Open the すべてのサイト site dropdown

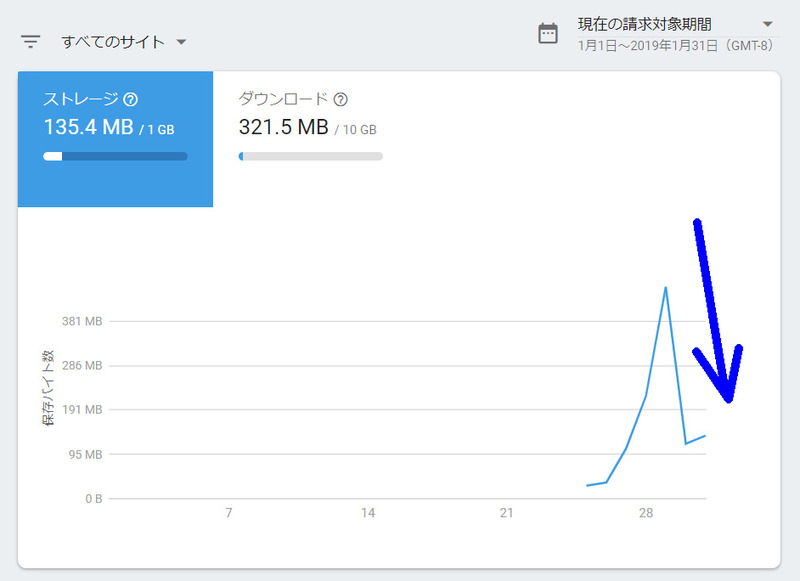(x=123, y=42)
